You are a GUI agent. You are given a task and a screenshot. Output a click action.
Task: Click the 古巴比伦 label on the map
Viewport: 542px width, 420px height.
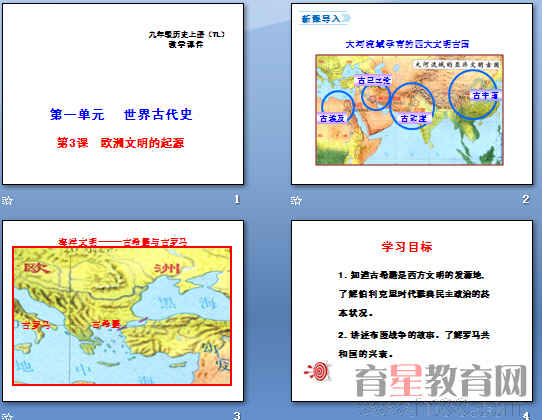tap(374, 80)
